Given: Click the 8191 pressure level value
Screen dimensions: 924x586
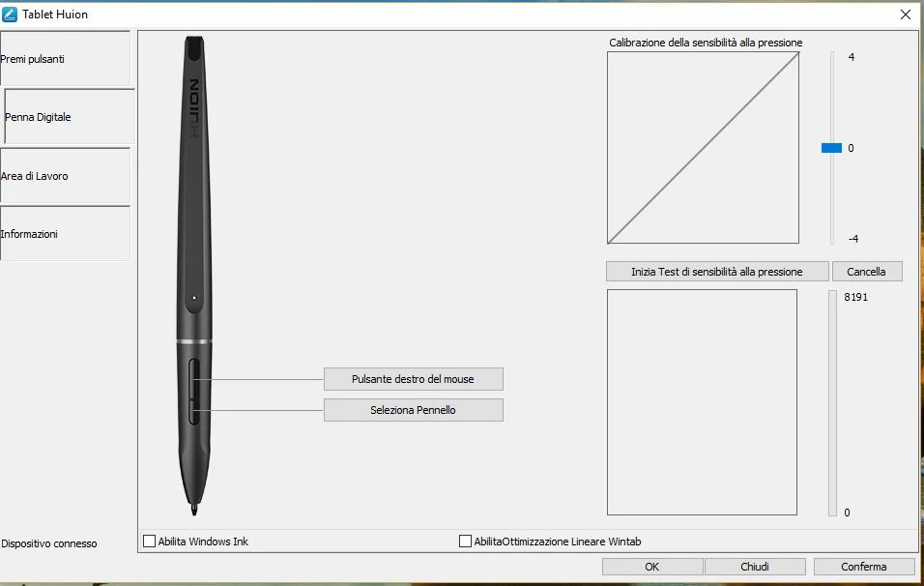Looking at the screenshot, I should pyautogui.click(x=855, y=297).
